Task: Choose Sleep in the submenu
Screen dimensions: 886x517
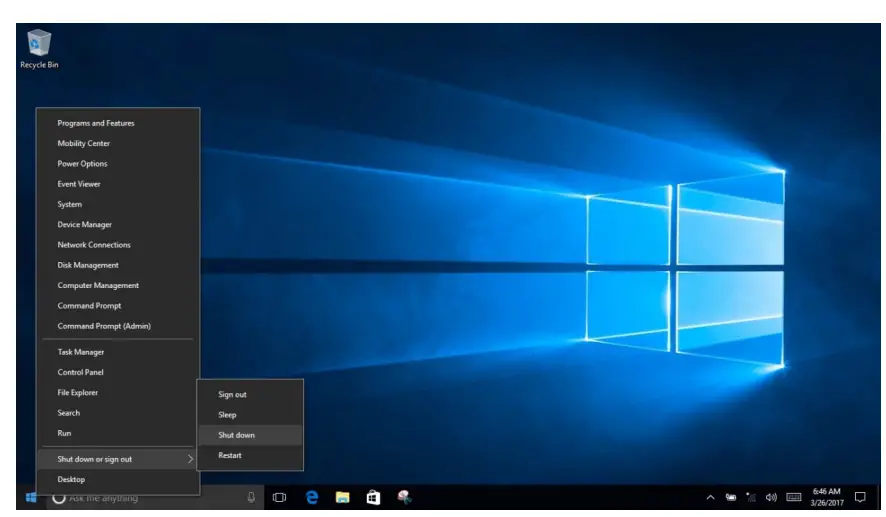Action: [x=250, y=415]
